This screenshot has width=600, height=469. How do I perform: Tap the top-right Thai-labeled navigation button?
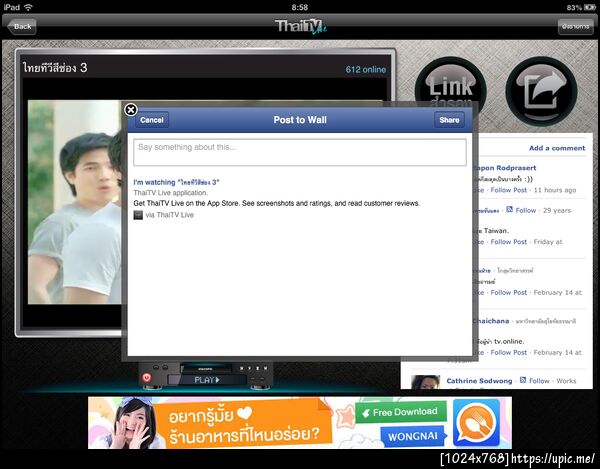576,27
